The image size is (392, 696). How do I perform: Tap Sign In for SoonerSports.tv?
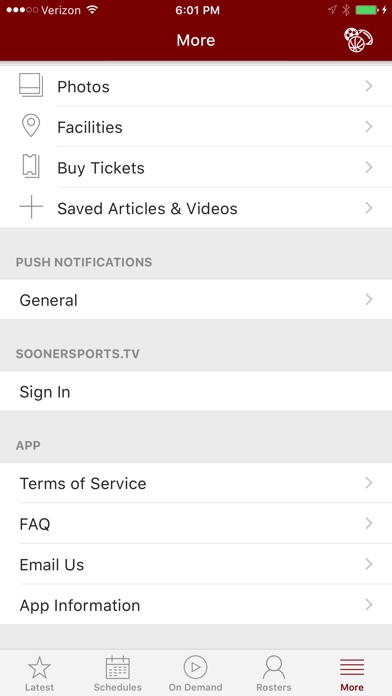pos(196,391)
